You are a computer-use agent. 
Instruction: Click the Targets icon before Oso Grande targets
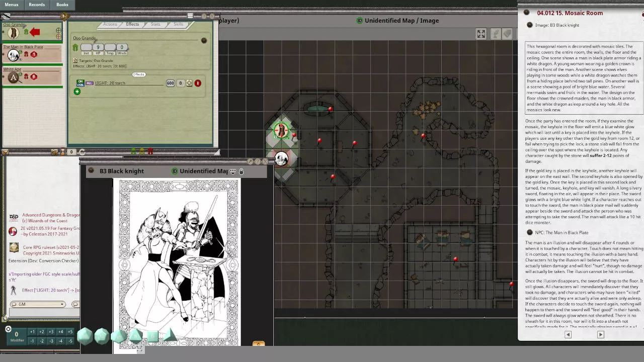75,60
